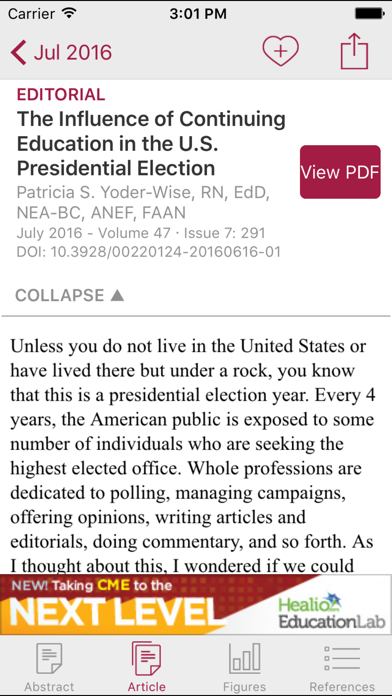Open the share sheet icon
This screenshot has width=392, height=696.
[x=354, y=51]
